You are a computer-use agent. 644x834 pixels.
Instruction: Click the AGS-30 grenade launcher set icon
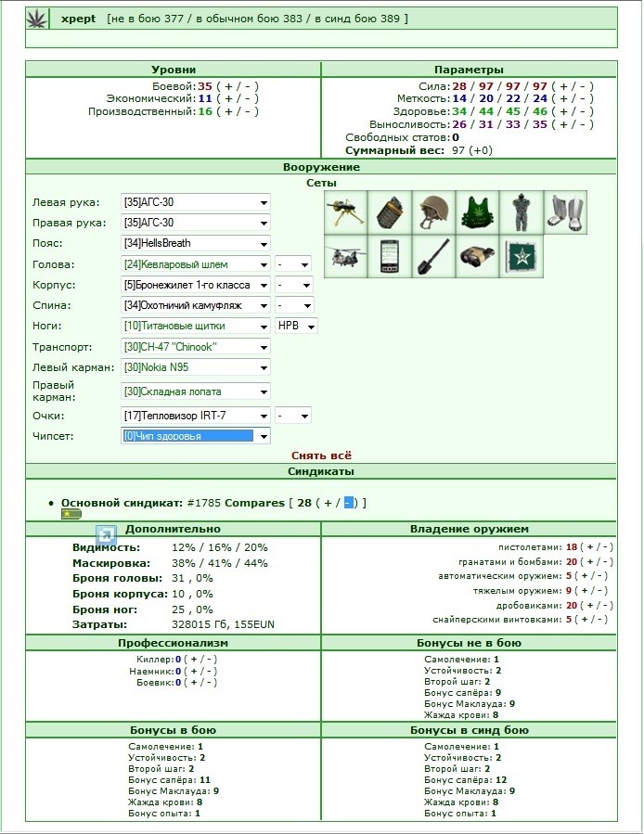(346, 212)
